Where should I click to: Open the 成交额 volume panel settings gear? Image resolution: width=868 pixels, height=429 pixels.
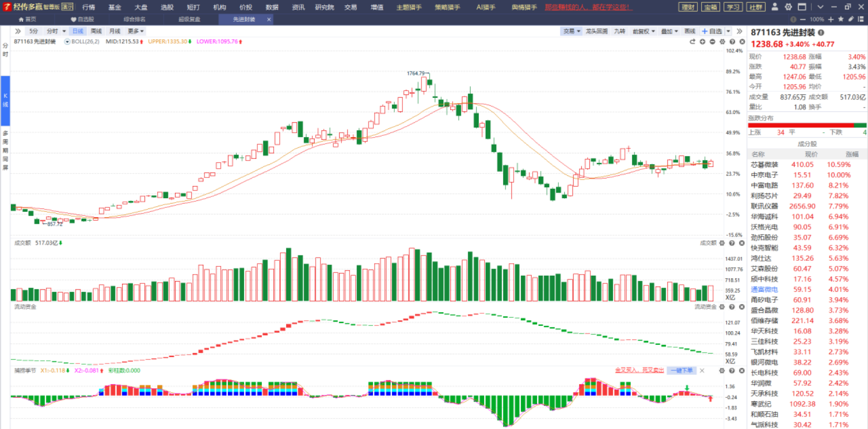pos(722,243)
